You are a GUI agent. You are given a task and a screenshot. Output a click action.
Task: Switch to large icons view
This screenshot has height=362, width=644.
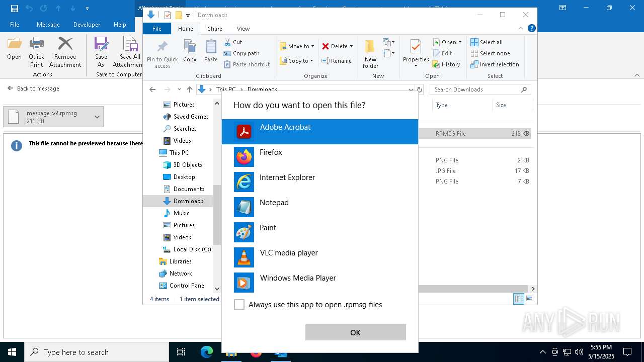(x=529, y=299)
